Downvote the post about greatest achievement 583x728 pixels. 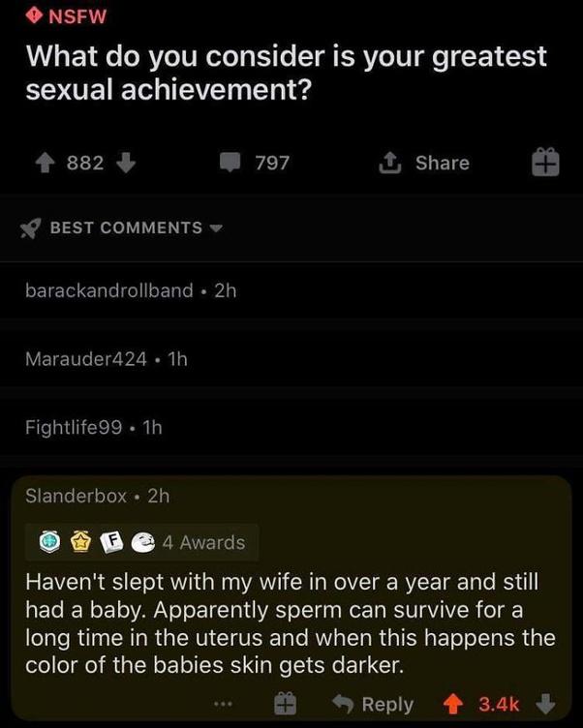[x=124, y=164]
